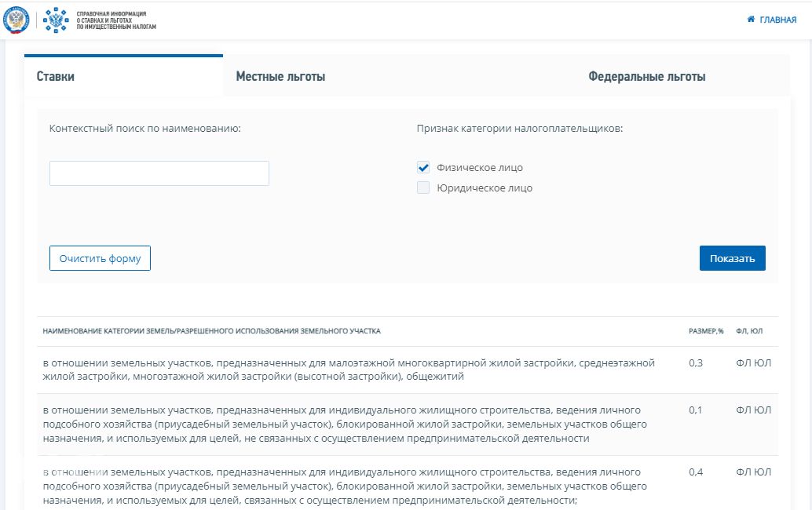812x510 pixels.
Task: Uncheck the Физическое лицо checkbox
Action: pos(423,167)
